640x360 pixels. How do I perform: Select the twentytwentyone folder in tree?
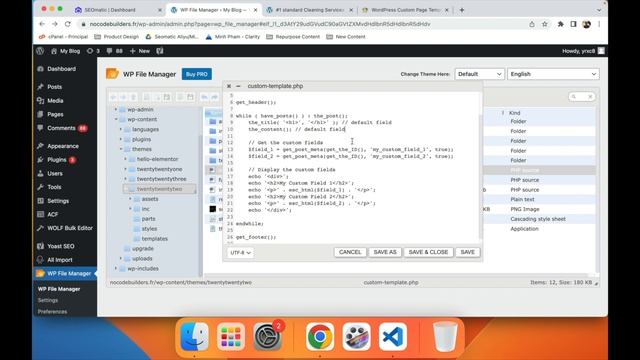(159, 169)
